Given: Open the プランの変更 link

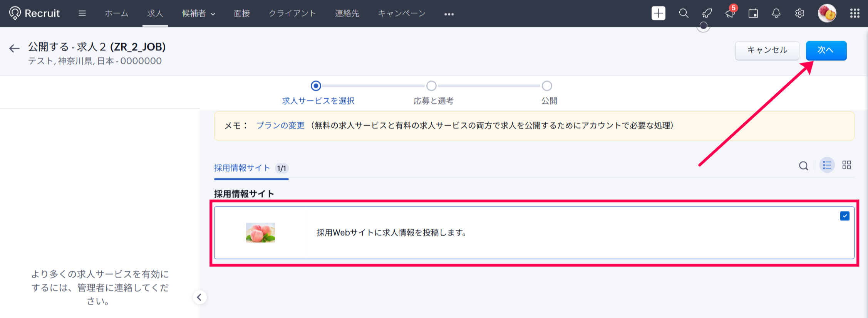Looking at the screenshot, I should [x=280, y=126].
